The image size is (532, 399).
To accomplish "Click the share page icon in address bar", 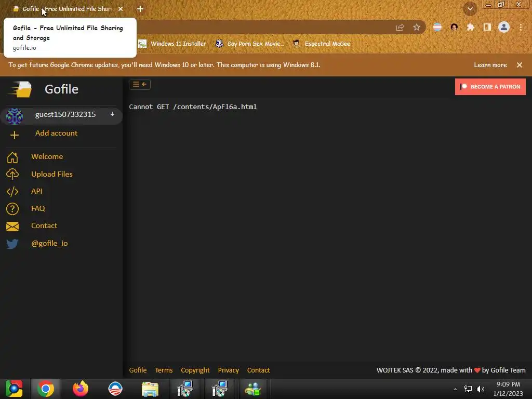I will tap(400, 27).
